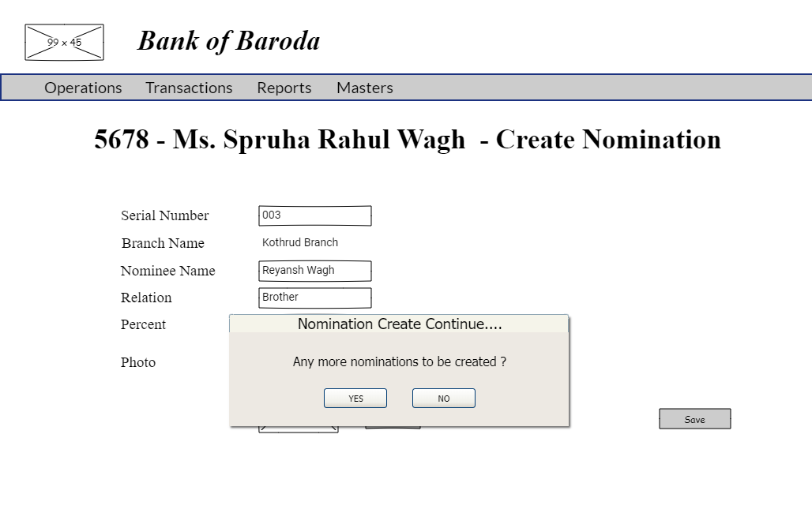Open the Operations menu
Image resolution: width=812 pixels, height=513 pixels.
pyautogui.click(x=83, y=88)
